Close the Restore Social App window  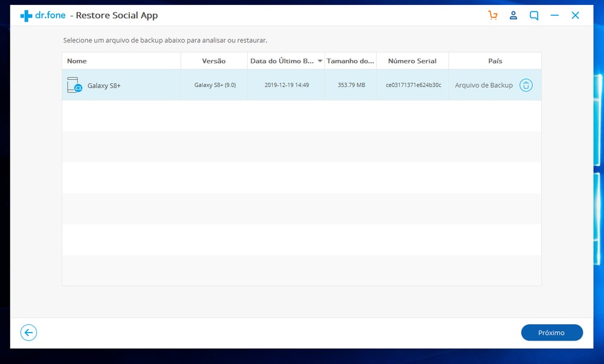[576, 16]
